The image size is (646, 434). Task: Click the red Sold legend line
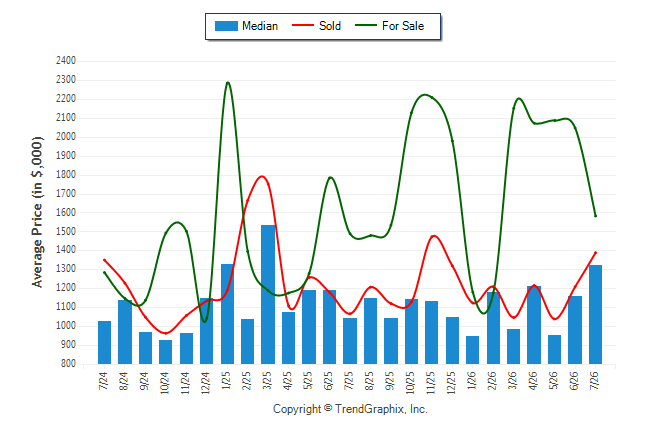click(x=303, y=26)
